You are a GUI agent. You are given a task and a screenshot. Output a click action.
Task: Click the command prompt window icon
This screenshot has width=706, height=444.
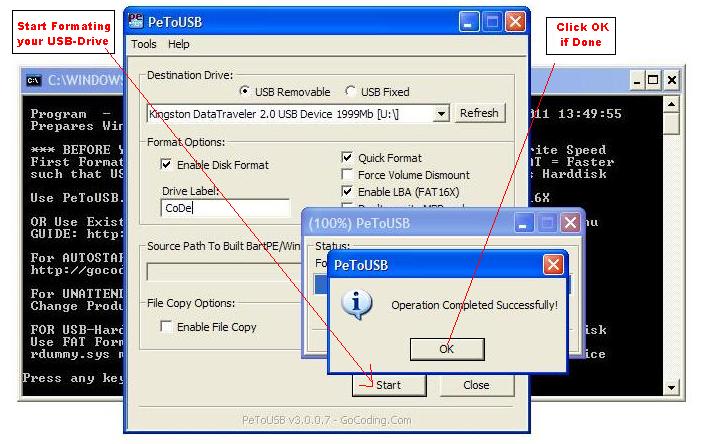(x=33, y=81)
